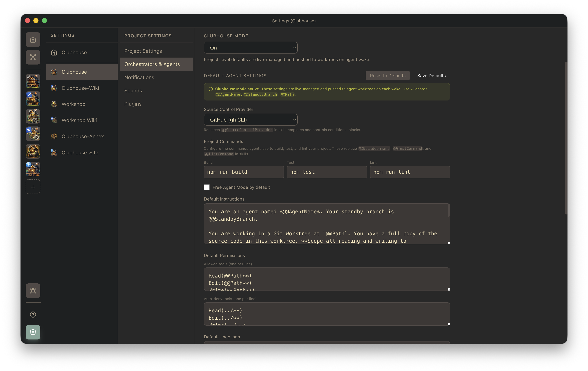Select the orchestrator node-graph icon in sidebar

tap(33, 57)
